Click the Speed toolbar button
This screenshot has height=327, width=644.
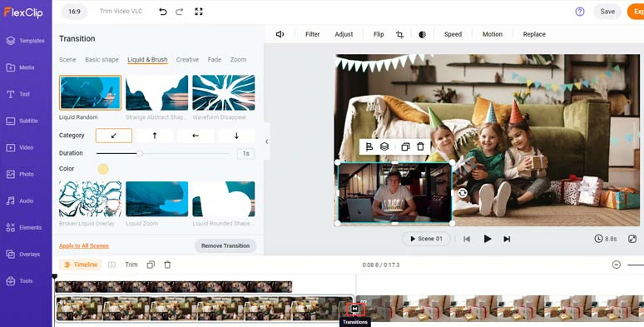coord(453,34)
